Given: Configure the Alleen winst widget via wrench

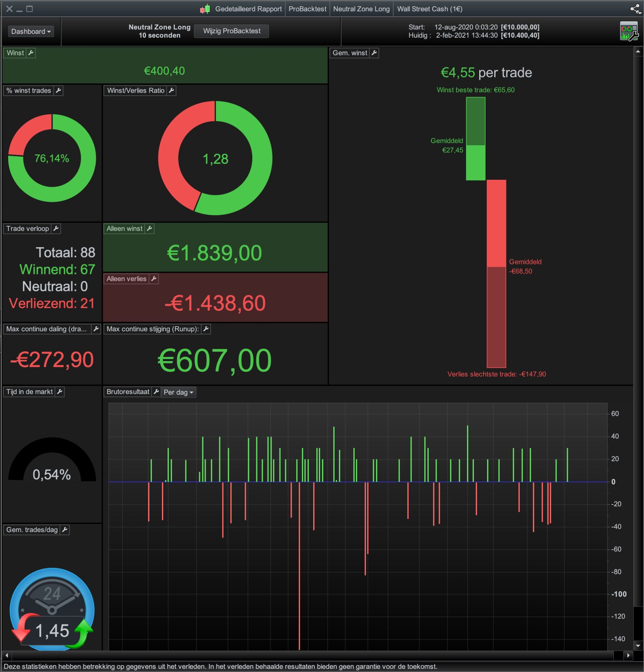Looking at the screenshot, I should tap(150, 229).
